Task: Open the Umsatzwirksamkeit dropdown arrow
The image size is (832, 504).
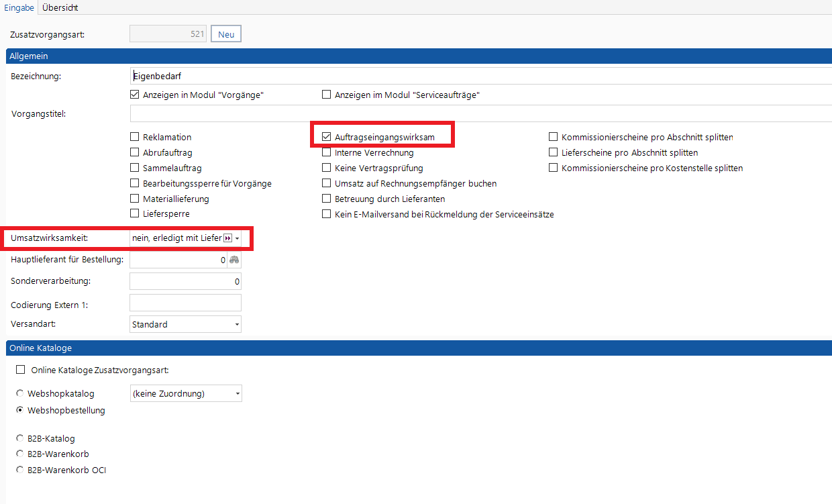Action: point(238,238)
